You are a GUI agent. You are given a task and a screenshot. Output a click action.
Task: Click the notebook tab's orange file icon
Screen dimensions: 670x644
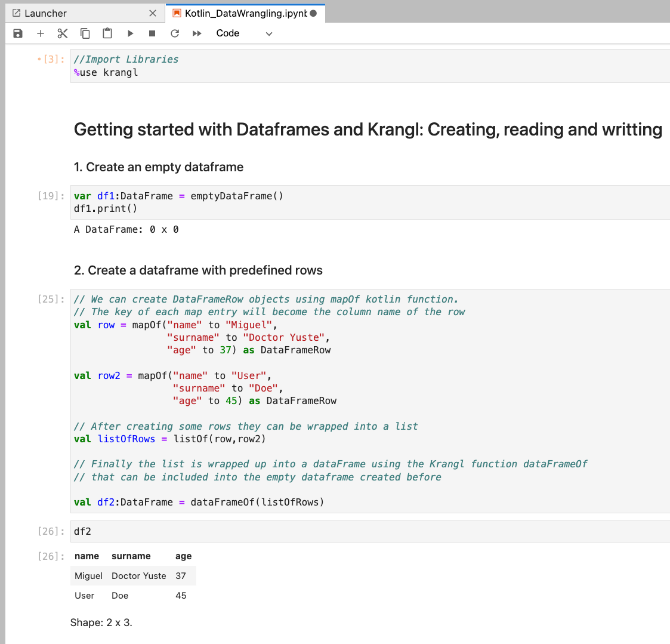pyautogui.click(x=177, y=13)
